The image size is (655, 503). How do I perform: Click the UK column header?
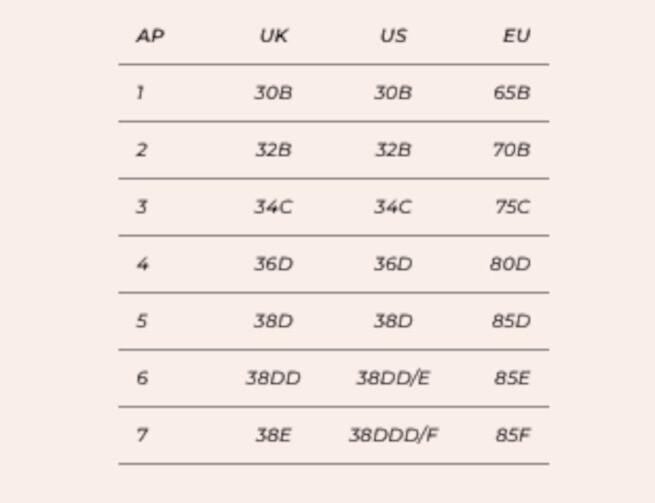tap(274, 36)
